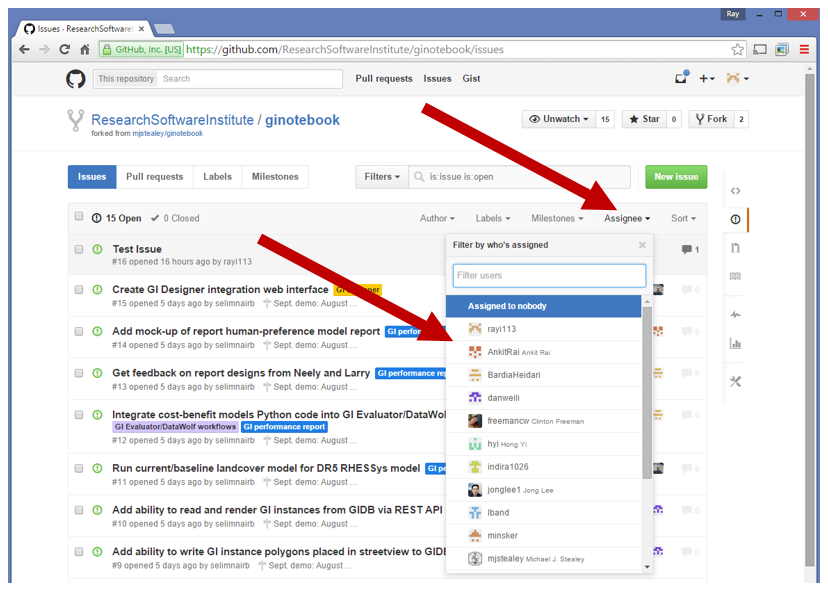Image resolution: width=828 pixels, height=589 pixels.
Task: Open the ResearchSoftwareInstitute organization link
Action: coord(173,120)
